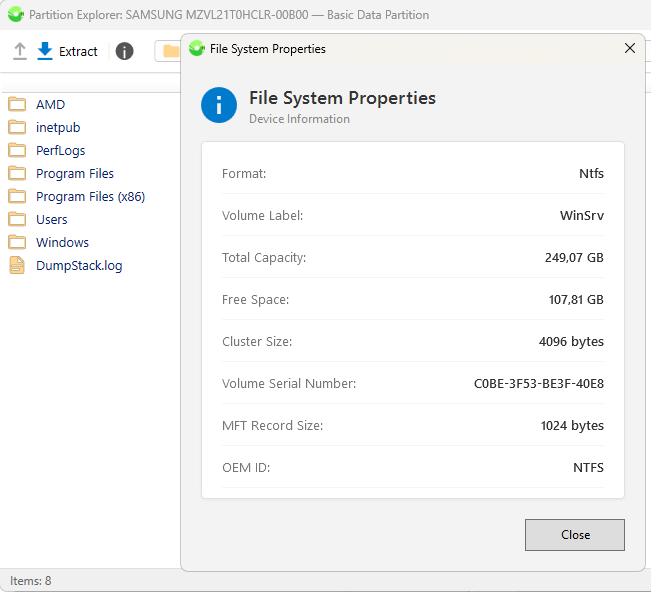Click the Close button in the dialog
651x592 pixels.
point(575,535)
